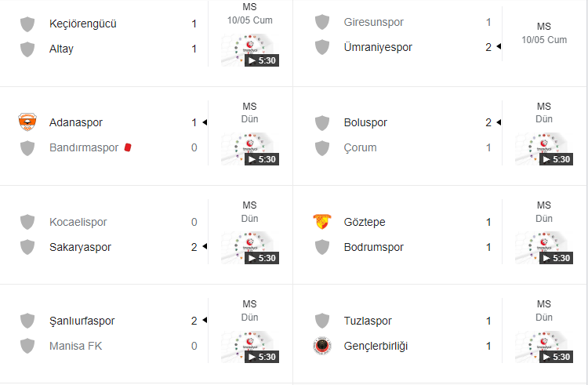Play the Şanlıurfaspor vs Manisa FK highlights
588x385 pixels.
click(250, 347)
